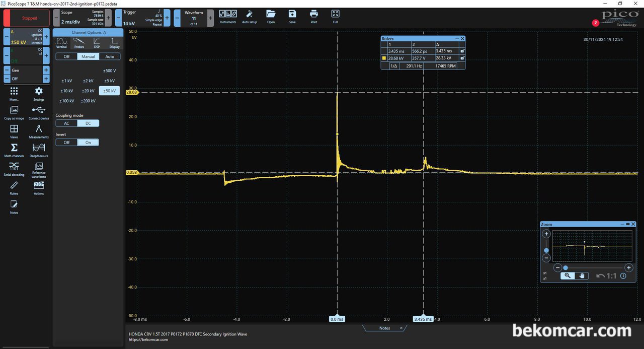644x349 pixels.
Task: Print the current waveform
Action: pyautogui.click(x=314, y=16)
